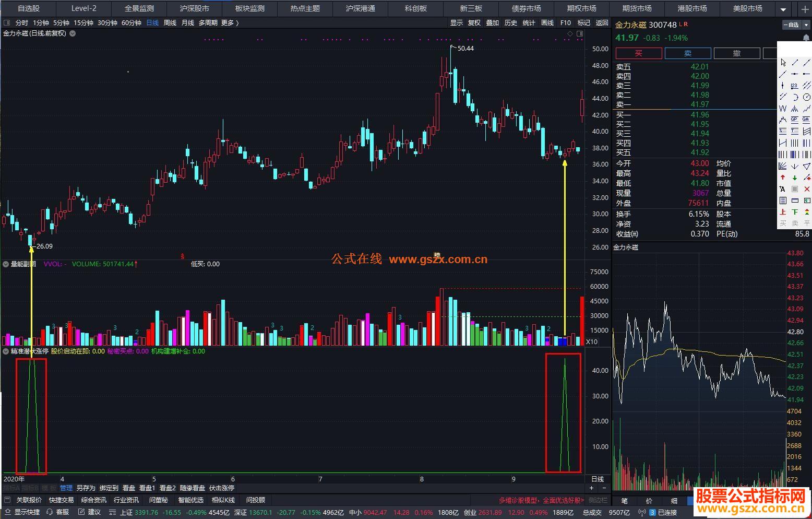Click the blue 卖 sell button
Viewport: 812px width, 519px height.
(x=688, y=53)
